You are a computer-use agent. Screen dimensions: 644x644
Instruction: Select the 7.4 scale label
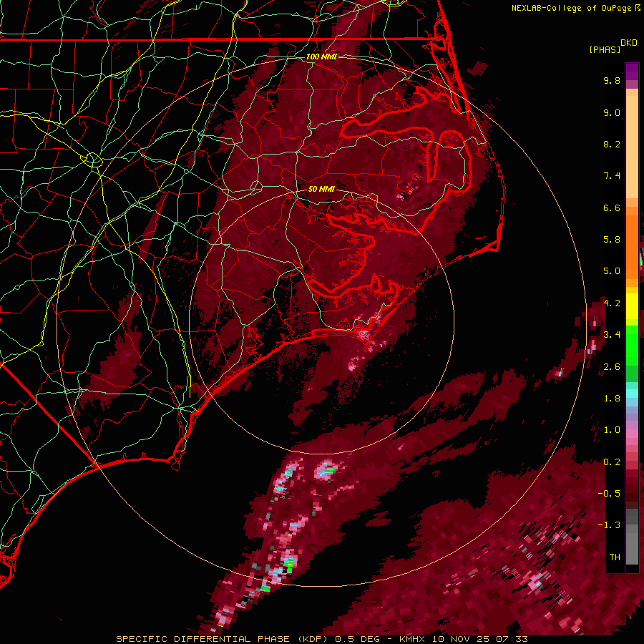coord(612,176)
